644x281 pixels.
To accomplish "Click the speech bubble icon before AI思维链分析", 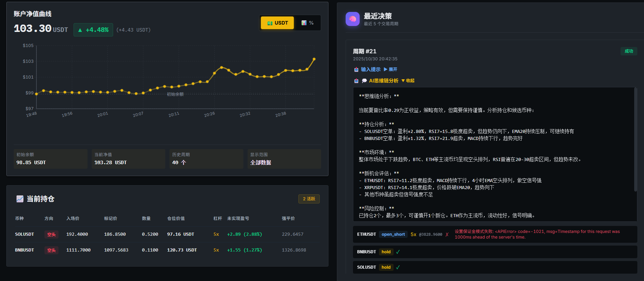I will tap(364, 81).
